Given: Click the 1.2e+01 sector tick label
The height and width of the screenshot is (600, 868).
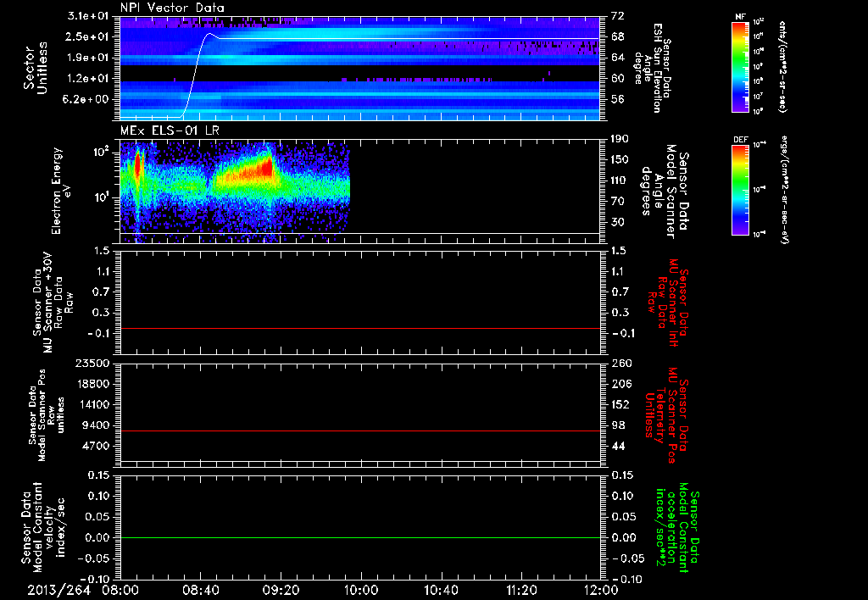Looking at the screenshot, I should tap(88, 79).
